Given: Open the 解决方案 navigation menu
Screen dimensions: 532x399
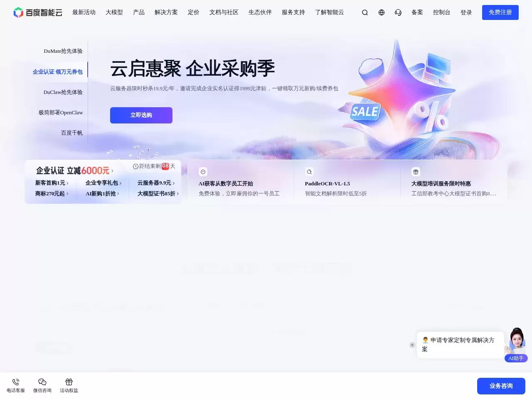Looking at the screenshot, I should click(165, 12).
